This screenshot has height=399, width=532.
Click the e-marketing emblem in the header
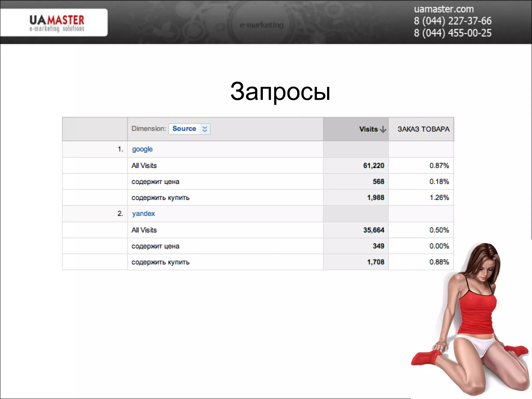click(262, 25)
